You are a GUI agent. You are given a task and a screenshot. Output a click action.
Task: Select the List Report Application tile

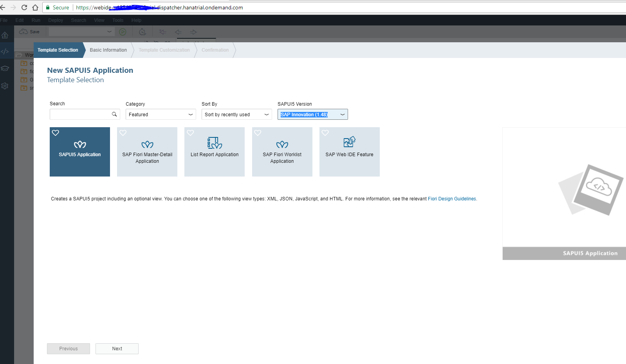(x=215, y=152)
